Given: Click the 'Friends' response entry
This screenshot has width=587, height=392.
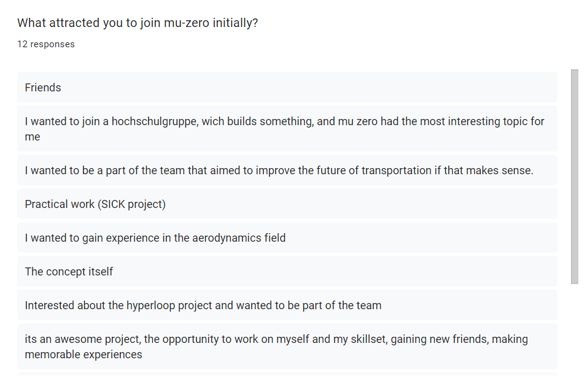Looking at the screenshot, I should tap(43, 88).
